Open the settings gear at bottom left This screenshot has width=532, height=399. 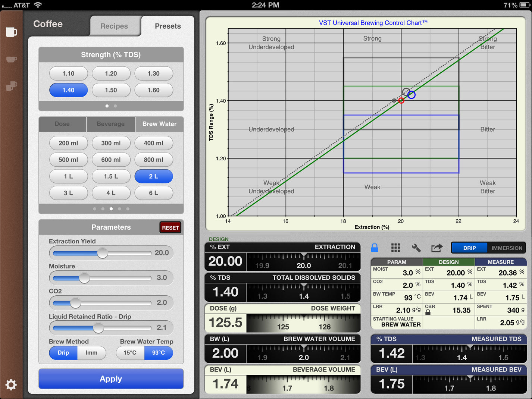[11, 385]
